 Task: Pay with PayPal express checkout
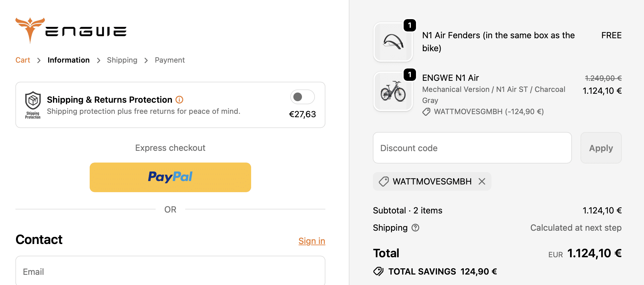170,177
